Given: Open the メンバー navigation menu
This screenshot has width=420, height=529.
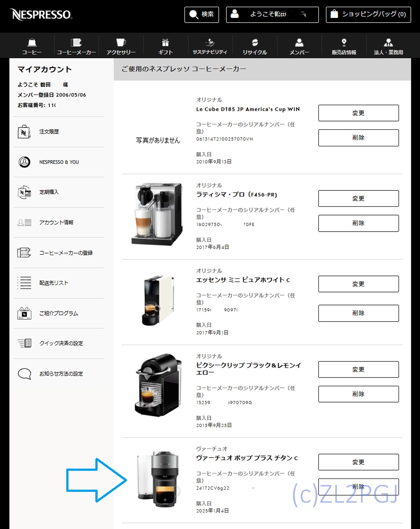Looking at the screenshot, I should [x=299, y=46].
